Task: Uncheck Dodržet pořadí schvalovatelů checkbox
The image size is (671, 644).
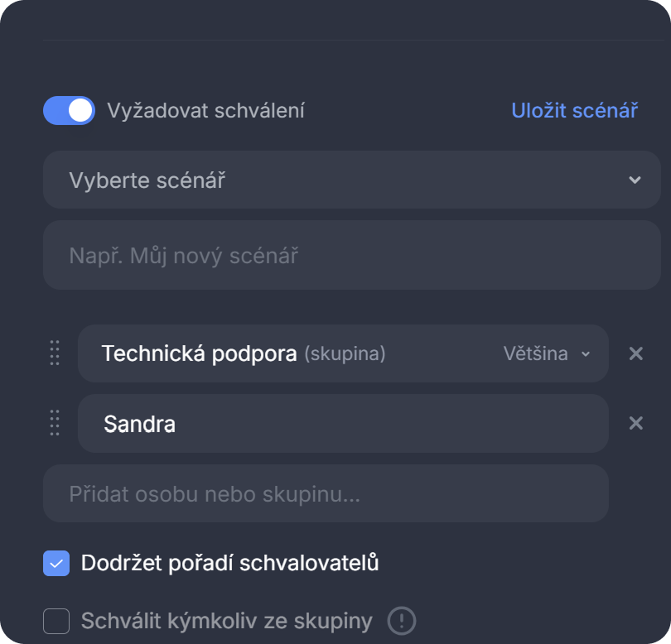Action: pos(56,564)
